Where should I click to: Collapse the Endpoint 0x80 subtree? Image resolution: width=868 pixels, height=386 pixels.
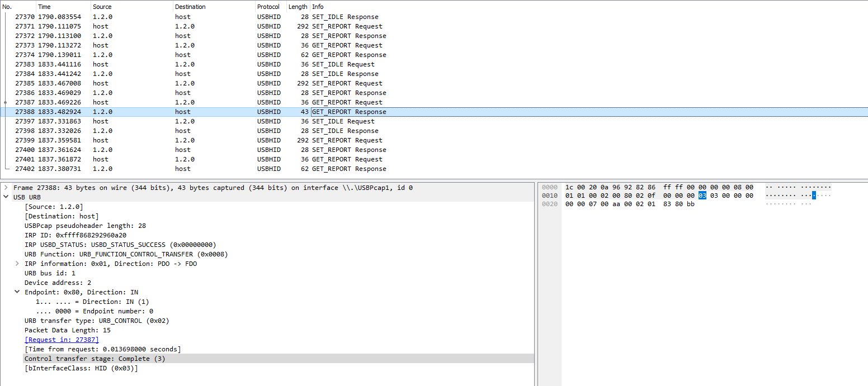pos(17,292)
